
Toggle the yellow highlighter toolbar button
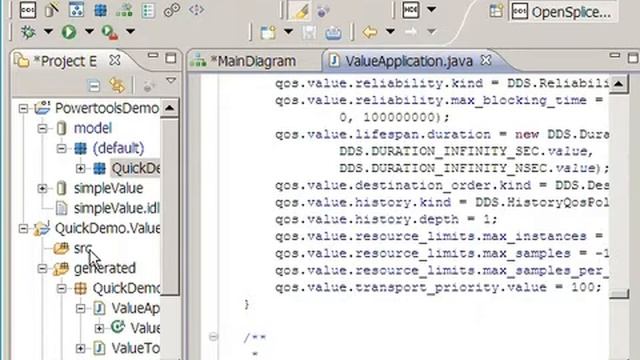300,11
